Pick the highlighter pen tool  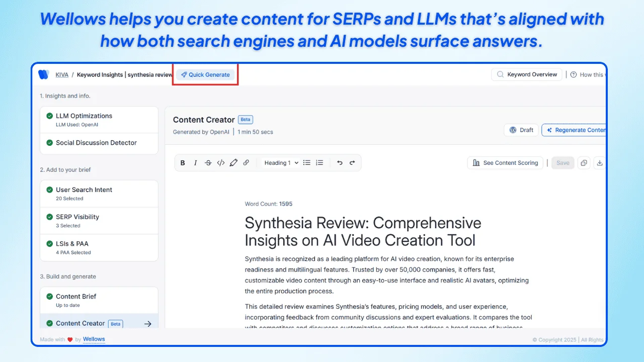point(233,162)
